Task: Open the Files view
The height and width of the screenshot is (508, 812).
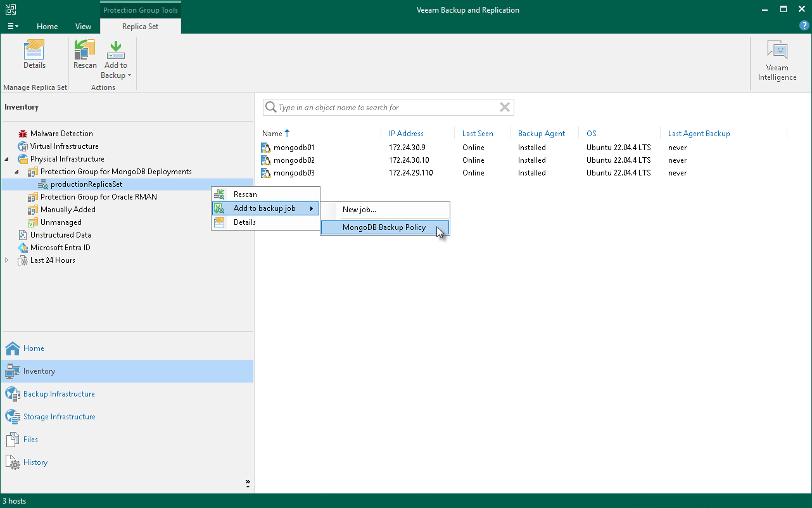Action: coord(30,440)
